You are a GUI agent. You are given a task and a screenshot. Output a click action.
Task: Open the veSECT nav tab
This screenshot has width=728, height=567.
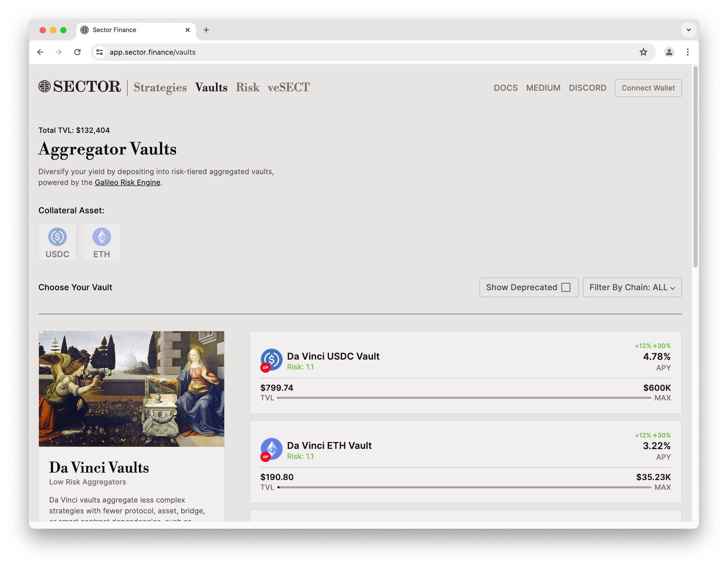(x=289, y=87)
